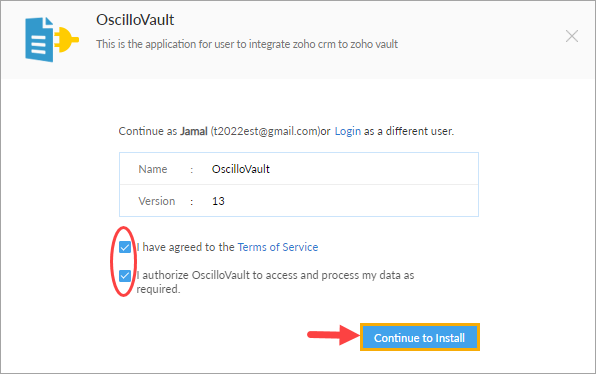Click the OscilloVault document-plug app icon
The height and width of the screenshot is (374, 596).
coord(52,40)
